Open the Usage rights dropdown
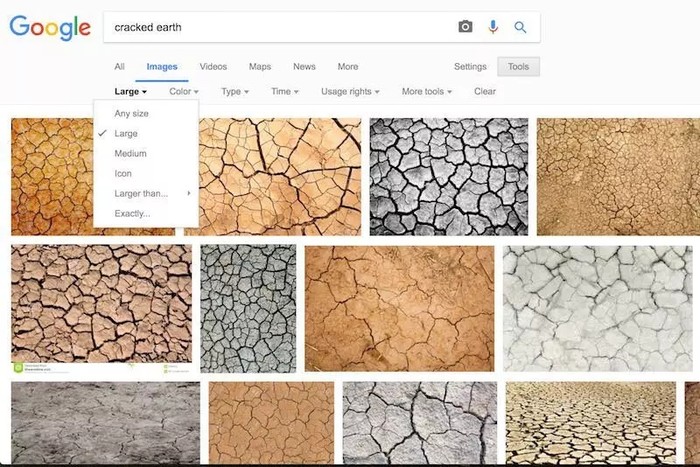Image resolution: width=700 pixels, height=467 pixels. click(350, 91)
